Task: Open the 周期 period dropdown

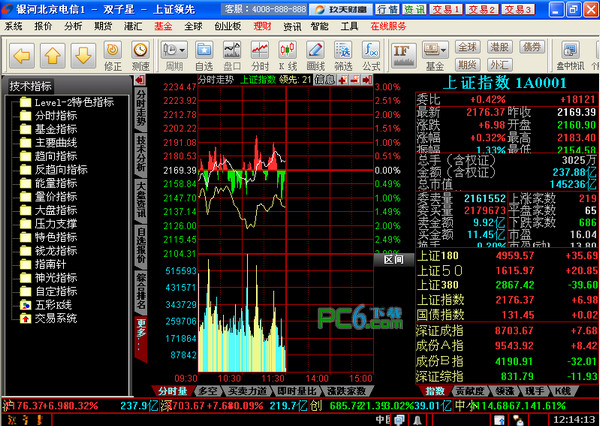Action: tap(174, 56)
